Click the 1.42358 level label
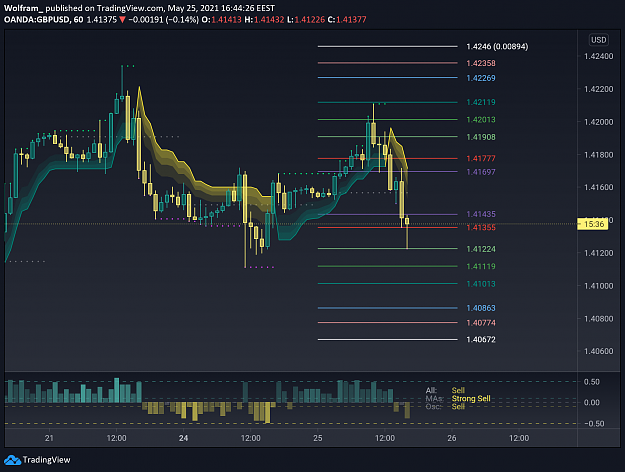This screenshot has width=625, height=472. tap(481, 63)
